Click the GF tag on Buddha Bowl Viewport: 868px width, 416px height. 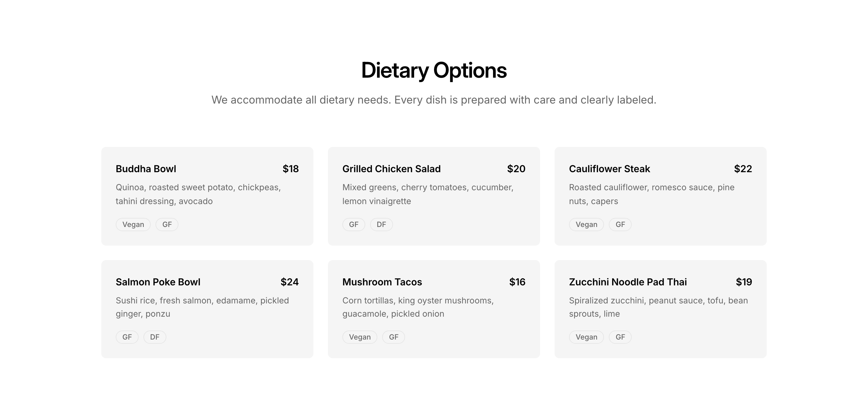pyautogui.click(x=167, y=225)
